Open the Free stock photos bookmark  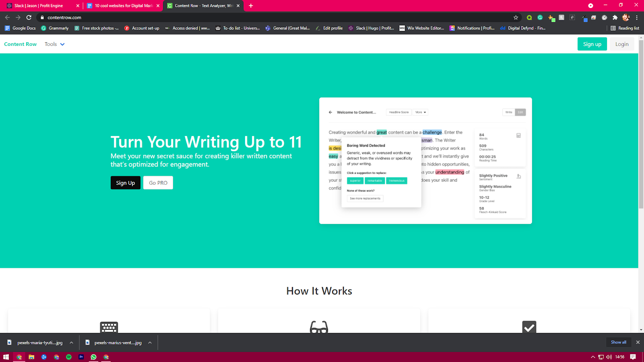pyautogui.click(x=97, y=28)
